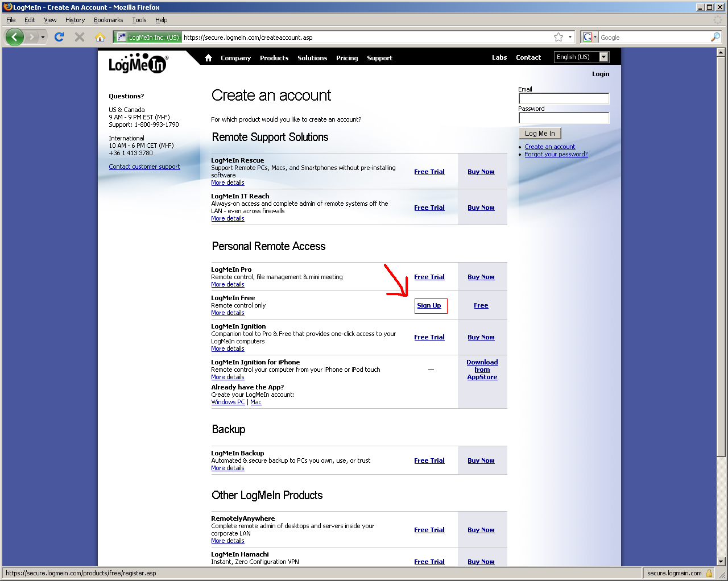
Task: Click Free Trial for LogMeIn Rescue
Action: pos(429,172)
